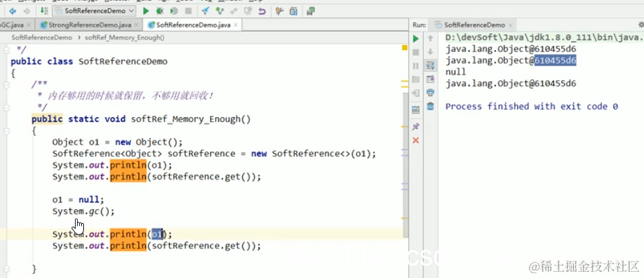Click the 'System.gc();' code line

point(83,211)
